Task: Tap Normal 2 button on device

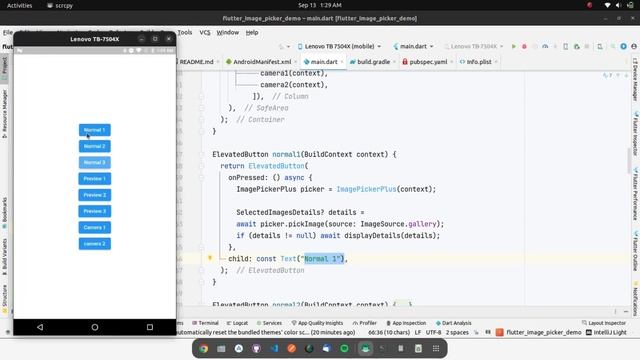Action: pyautogui.click(x=95, y=146)
